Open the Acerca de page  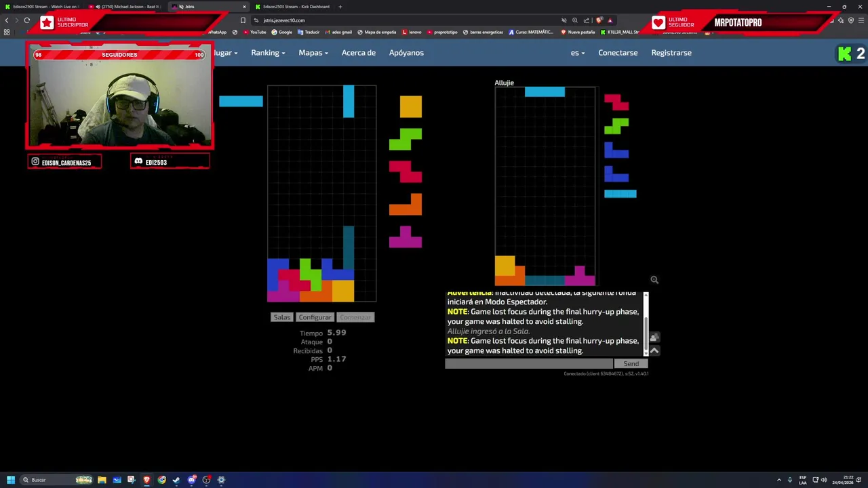tap(359, 53)
